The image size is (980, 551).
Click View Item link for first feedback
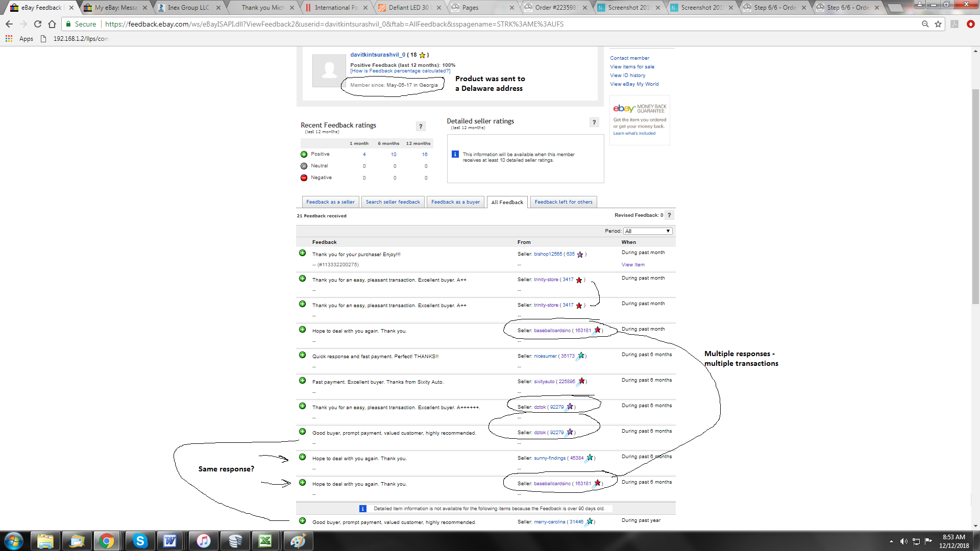pyautogui.click(x=633, y=265)
